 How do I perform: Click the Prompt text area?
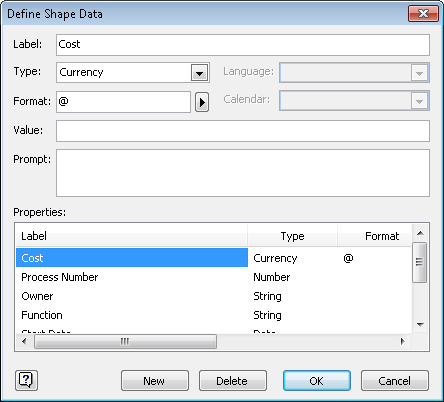point(243,173)
